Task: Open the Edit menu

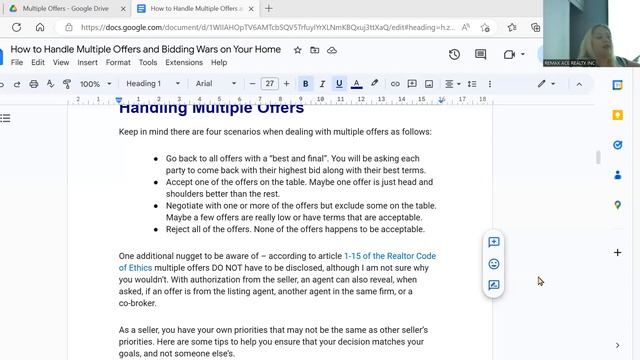Action: [38, 62]
